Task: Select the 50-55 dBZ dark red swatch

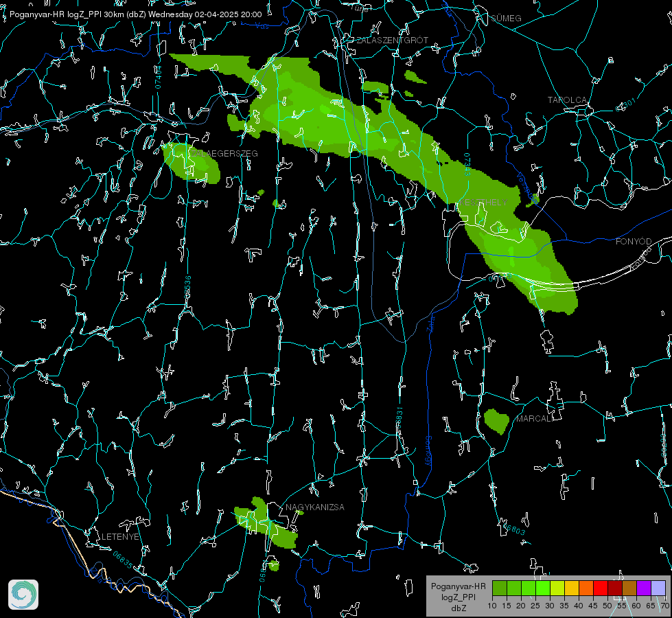Action: 614,588
